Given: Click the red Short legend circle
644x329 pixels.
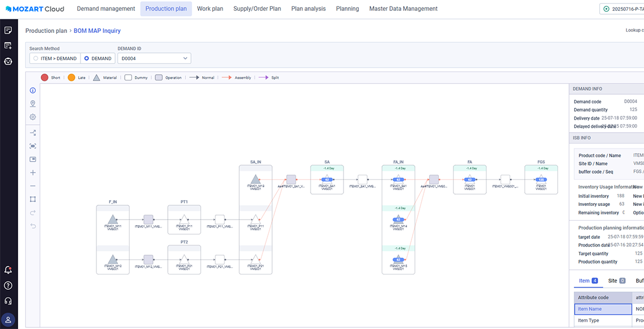Looking at the screenshot, I should 44,78.
